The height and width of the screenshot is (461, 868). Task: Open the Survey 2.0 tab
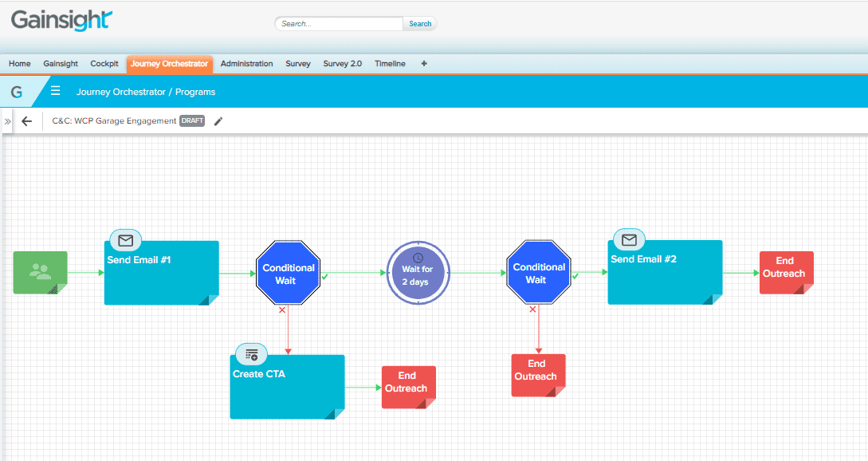pyautogui.click(x=342, y=64)
